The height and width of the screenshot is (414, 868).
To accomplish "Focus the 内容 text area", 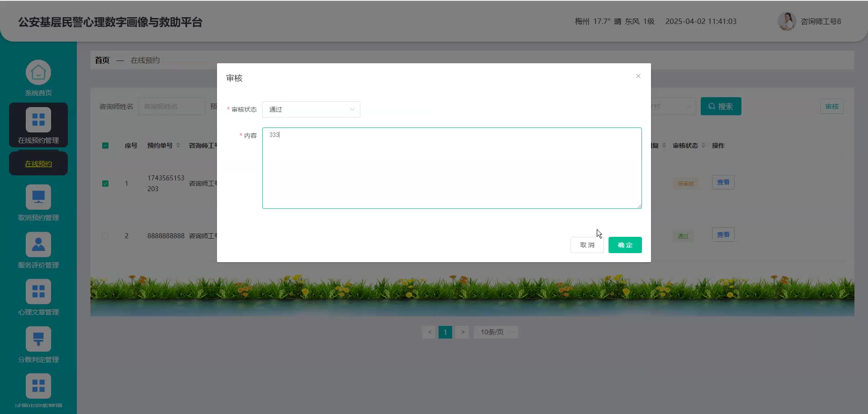I will pyautogui.click(x=452, y=168).
